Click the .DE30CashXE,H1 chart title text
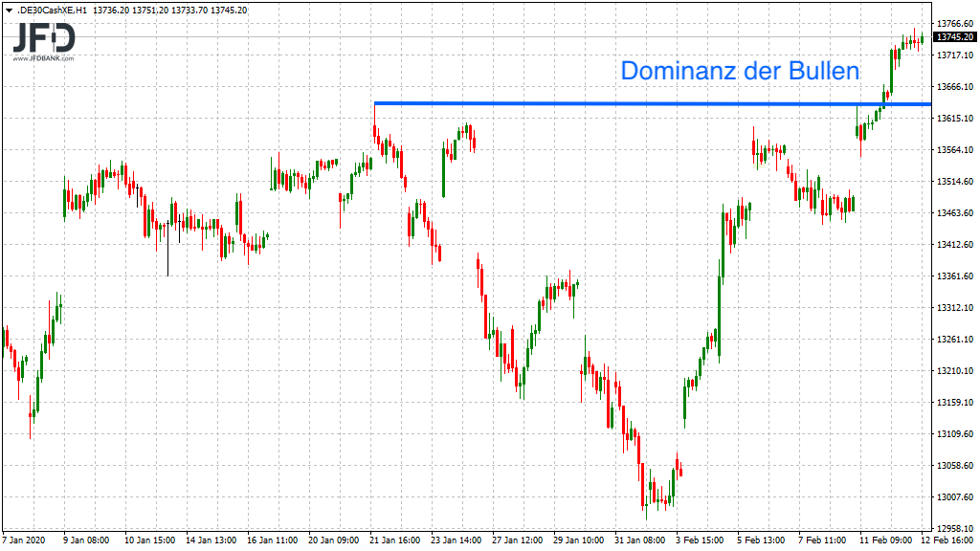 [53, 10]
